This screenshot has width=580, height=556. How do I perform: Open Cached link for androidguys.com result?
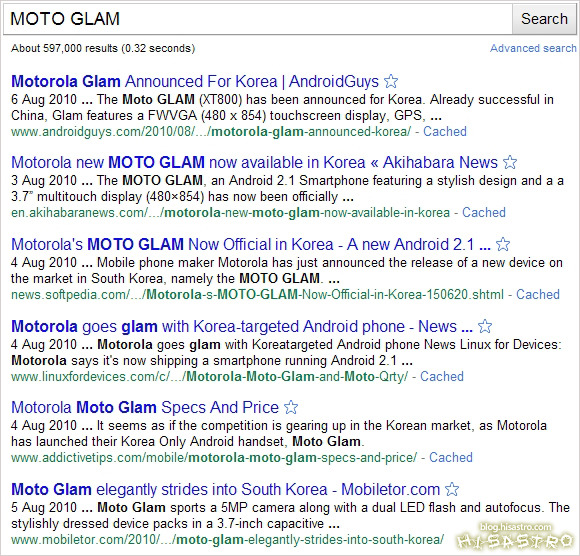[445, 131]
